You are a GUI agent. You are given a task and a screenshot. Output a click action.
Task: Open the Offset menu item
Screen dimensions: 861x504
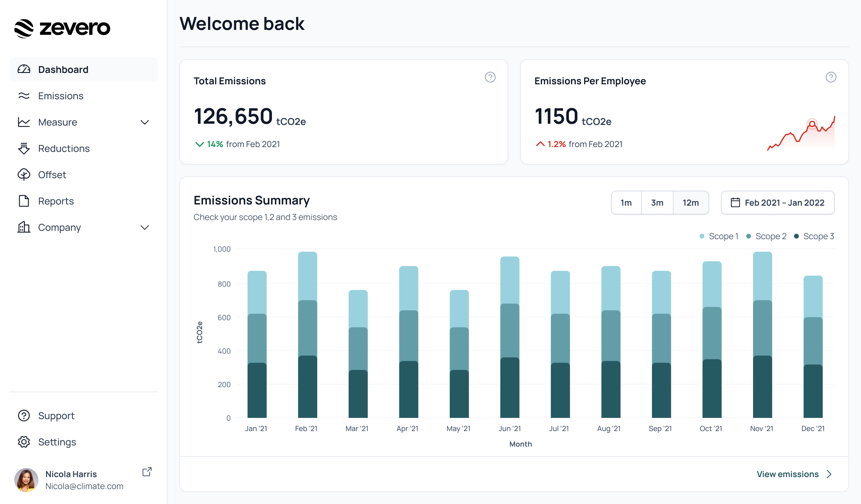(84, 175)
